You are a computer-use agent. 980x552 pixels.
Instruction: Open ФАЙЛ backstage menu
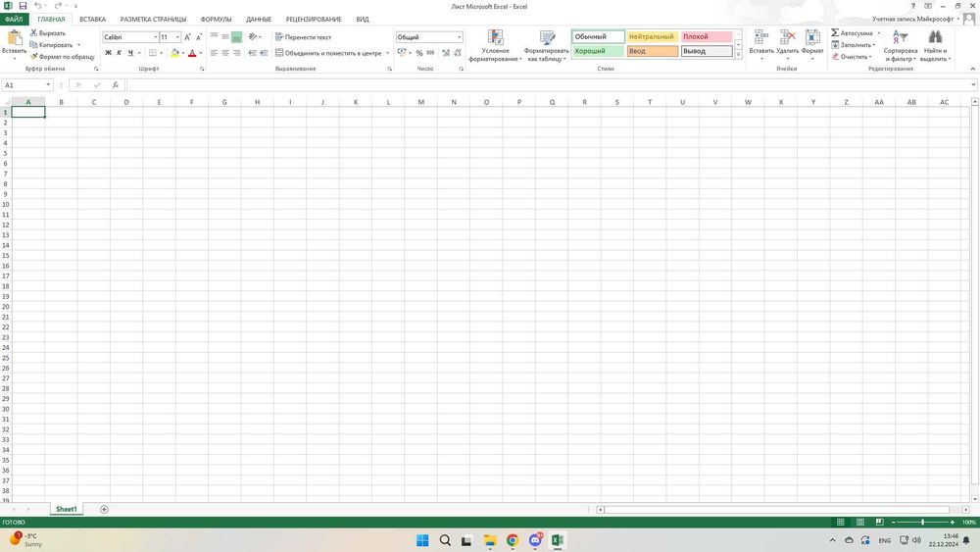(x=14, y=20)
